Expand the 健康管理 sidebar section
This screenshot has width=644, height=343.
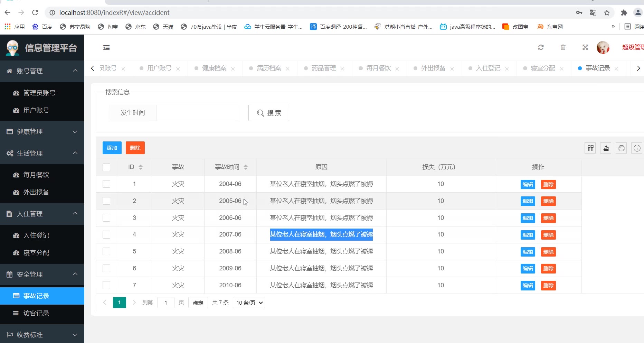pos(42,132)
